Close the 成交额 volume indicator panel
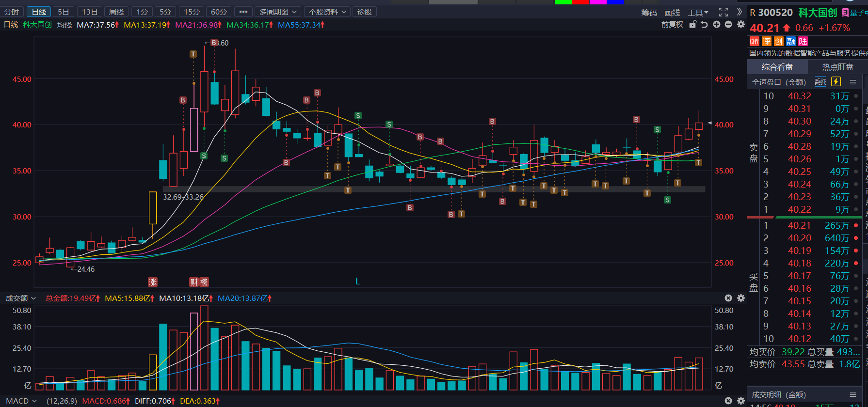This screenshot has height=407, width=868. coord(728,298)
